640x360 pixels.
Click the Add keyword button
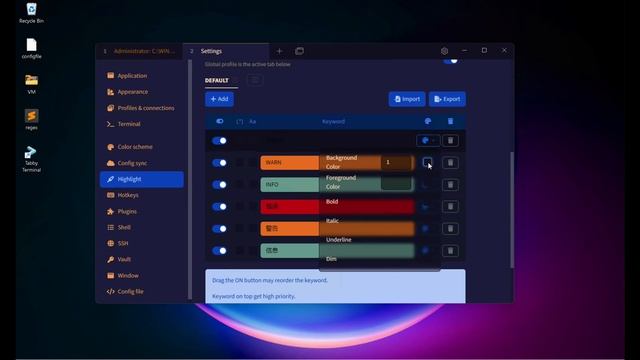219,99
